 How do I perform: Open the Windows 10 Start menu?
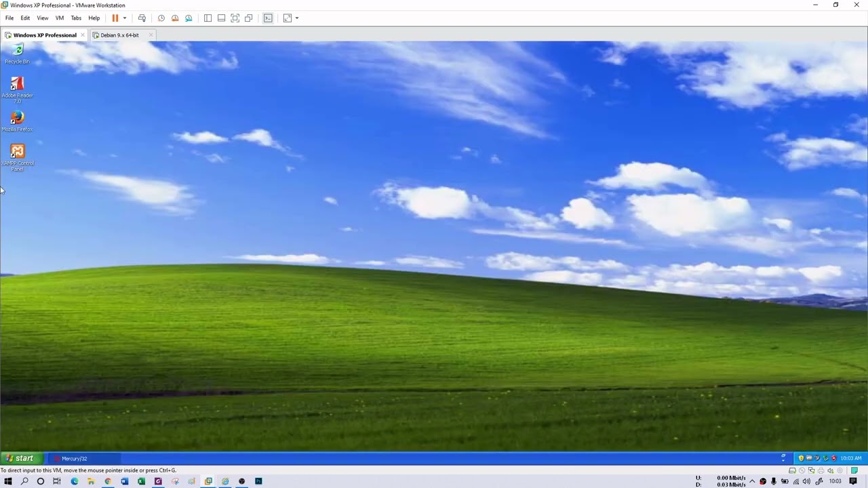8,481
